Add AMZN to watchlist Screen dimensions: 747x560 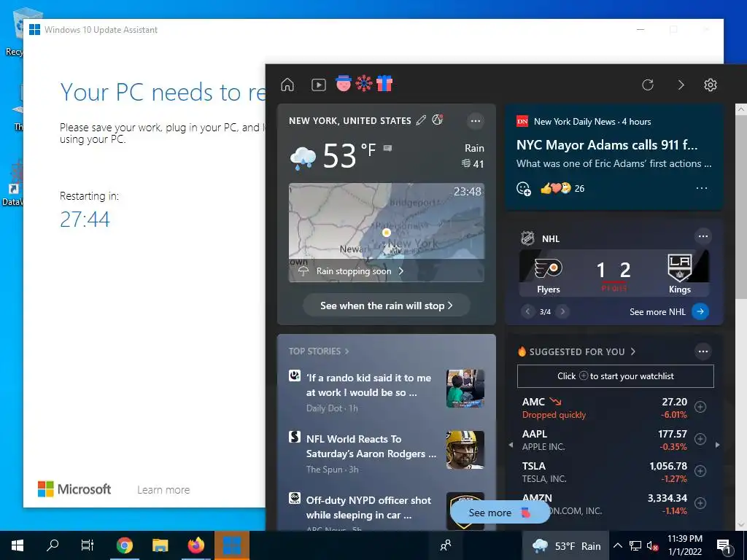[700, 503]
